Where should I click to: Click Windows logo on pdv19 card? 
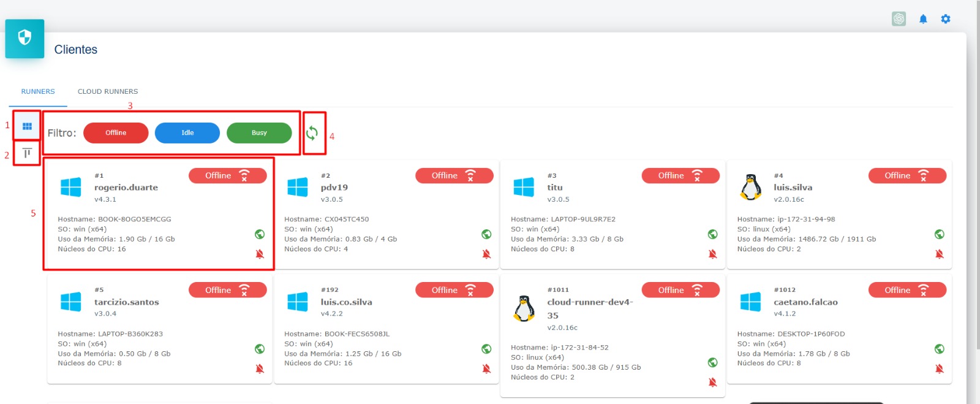tap(298, 187)
